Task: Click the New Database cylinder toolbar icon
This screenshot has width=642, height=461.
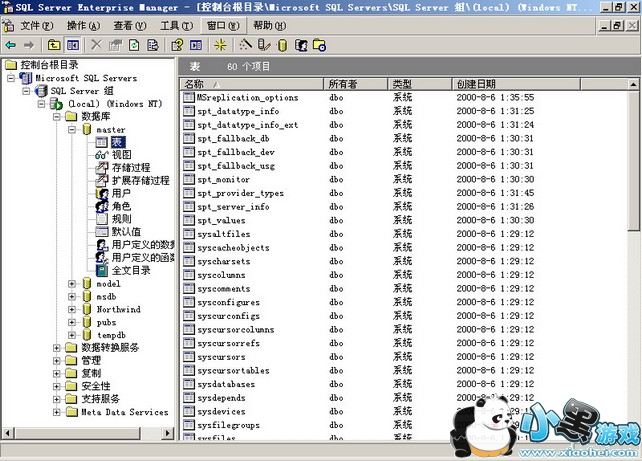Action: (282, 45)
